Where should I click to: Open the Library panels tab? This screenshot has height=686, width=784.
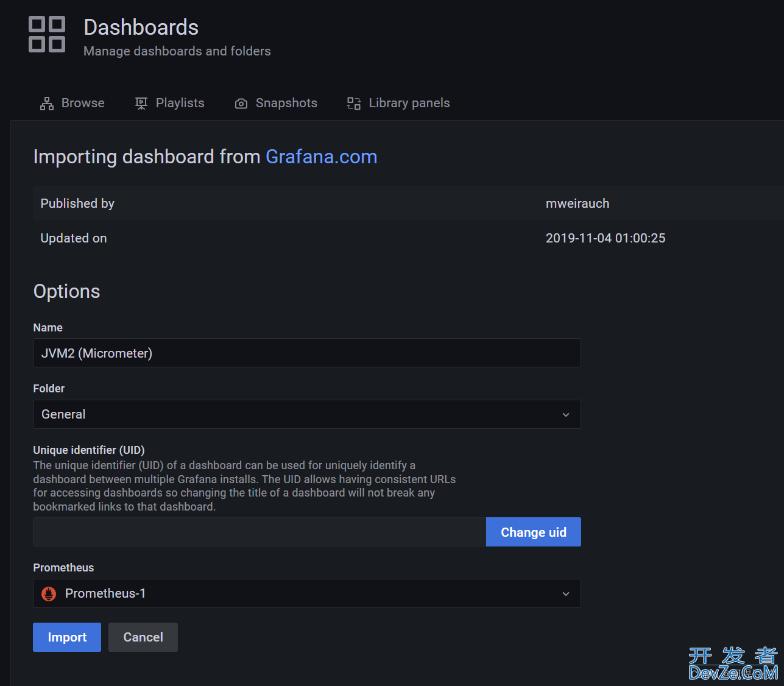399,103
